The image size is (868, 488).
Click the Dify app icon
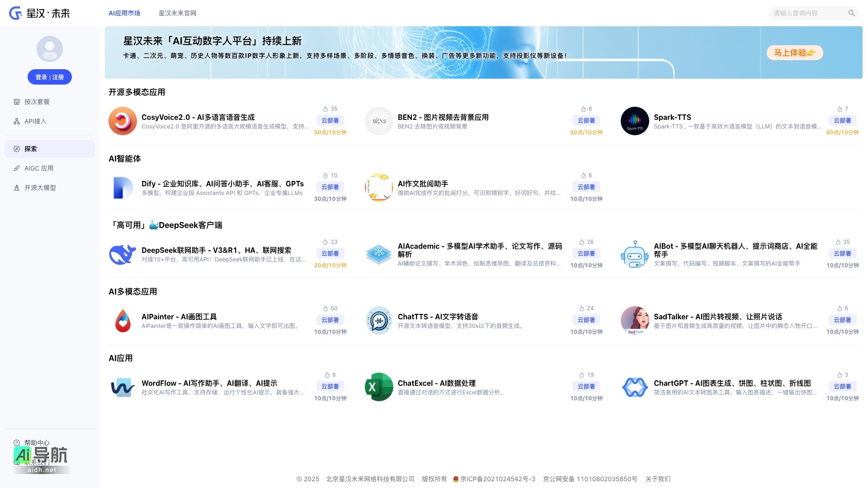(123, 187)
